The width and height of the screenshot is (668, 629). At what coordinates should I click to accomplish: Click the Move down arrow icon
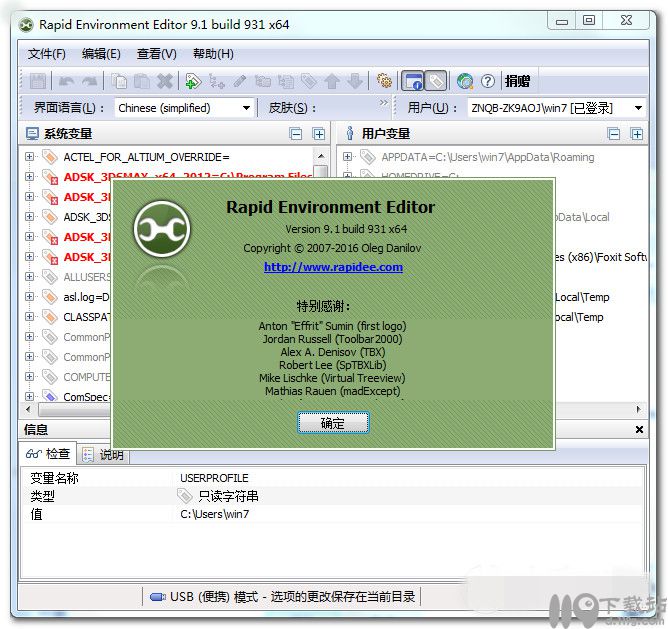click(355, 81)
